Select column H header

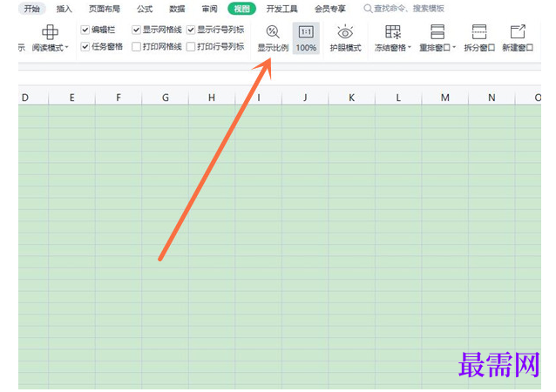tap(212, 98)
